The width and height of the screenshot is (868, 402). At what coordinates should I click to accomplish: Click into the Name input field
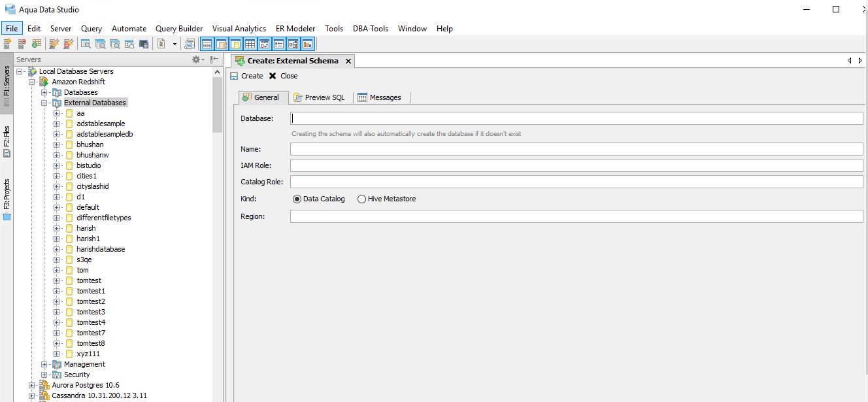coord(576,149)
